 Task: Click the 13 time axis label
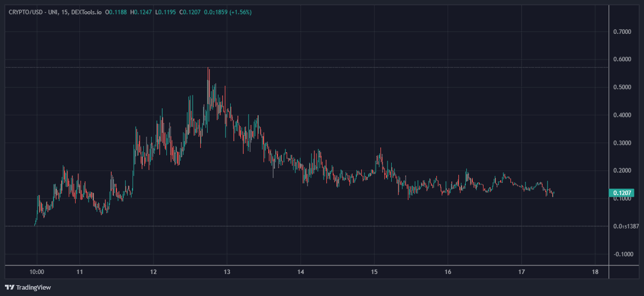(226, 272)
